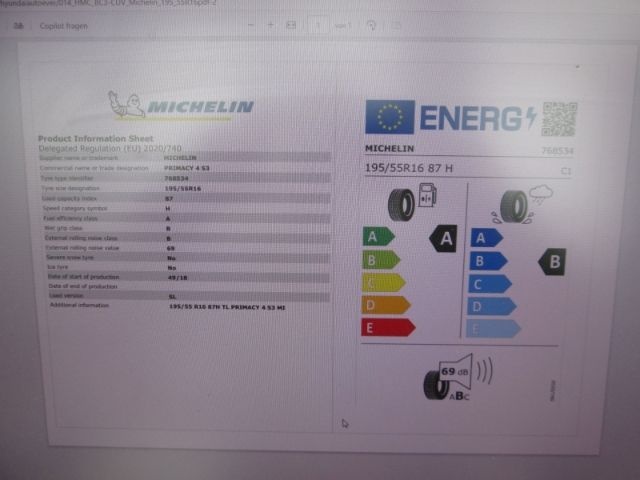This screenshot has width=640, height=480.
Task: Open the table of contents sidebar icon
Action: point(18,26)
